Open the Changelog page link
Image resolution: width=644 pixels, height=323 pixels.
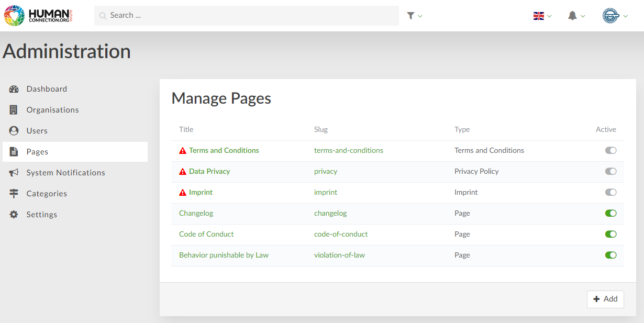(x=196, y=213)
